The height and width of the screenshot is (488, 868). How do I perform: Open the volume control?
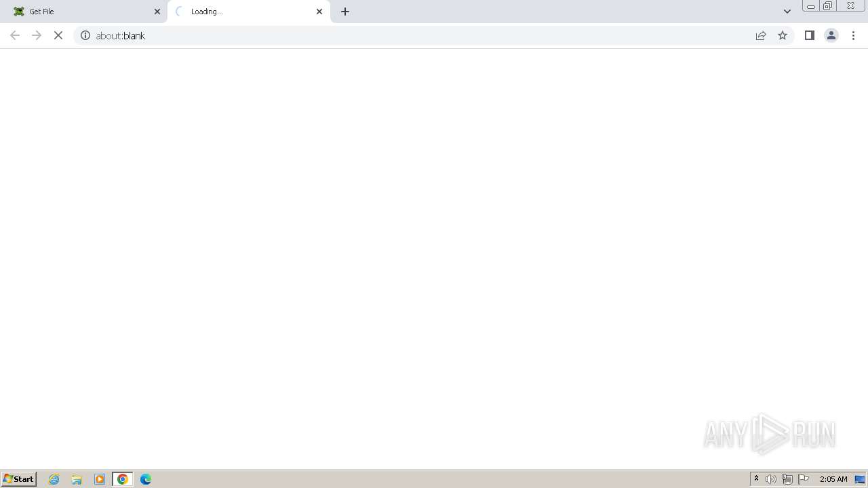771,479
